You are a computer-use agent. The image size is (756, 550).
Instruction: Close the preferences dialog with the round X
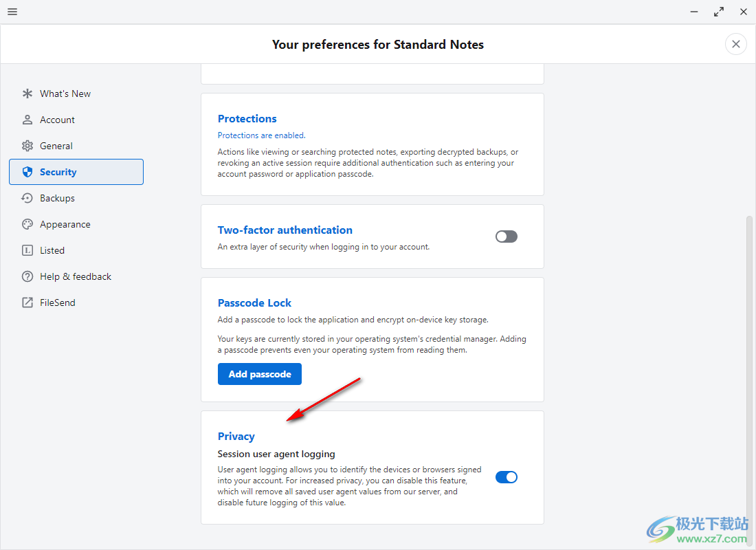(736, 45)
